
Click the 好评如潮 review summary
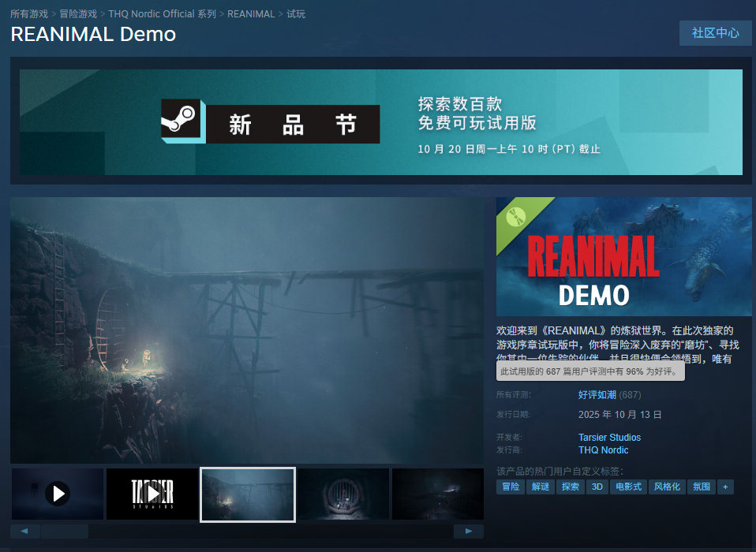[597, 395]
